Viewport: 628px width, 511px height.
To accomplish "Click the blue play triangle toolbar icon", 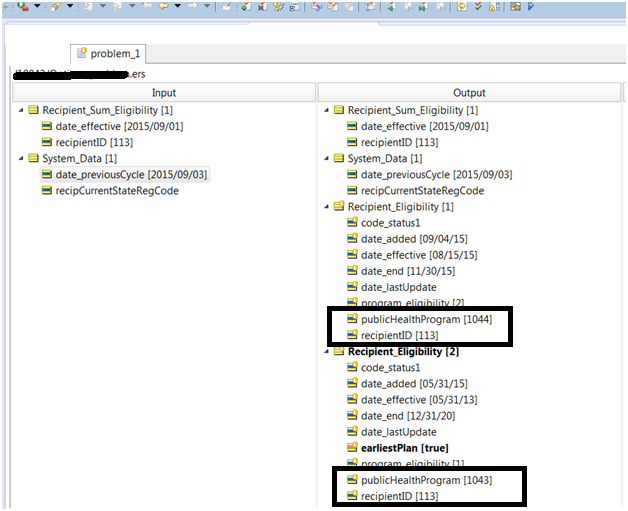I will 531,6.
